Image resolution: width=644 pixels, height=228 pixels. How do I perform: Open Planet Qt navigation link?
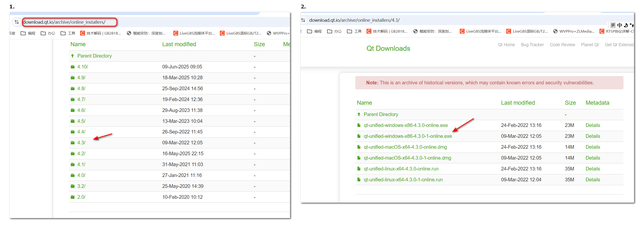[590, 45]
